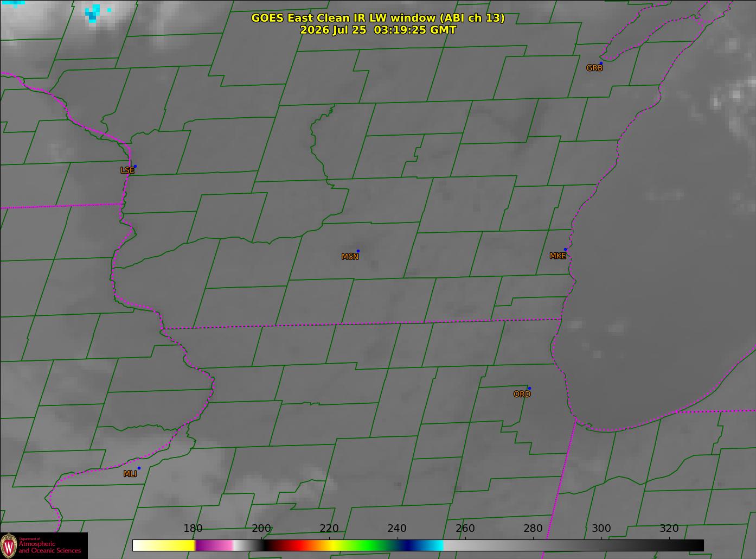Click the University of Wisconsin crest logo
The width and height of the screenshot is (756, 559).
[9, 545]
